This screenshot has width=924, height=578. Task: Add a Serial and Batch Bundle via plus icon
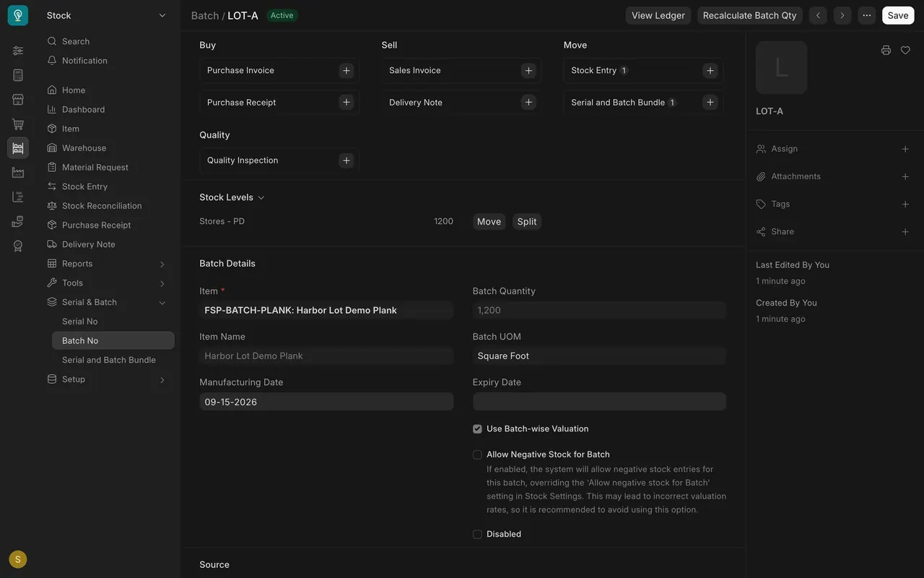[710, 102]
